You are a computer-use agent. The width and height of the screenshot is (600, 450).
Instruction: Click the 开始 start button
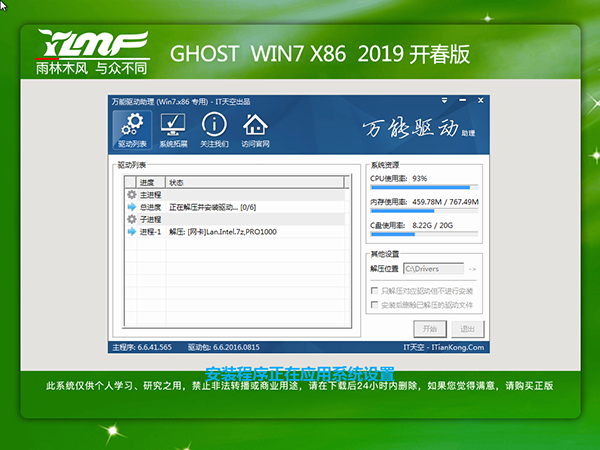coord(430,329)
